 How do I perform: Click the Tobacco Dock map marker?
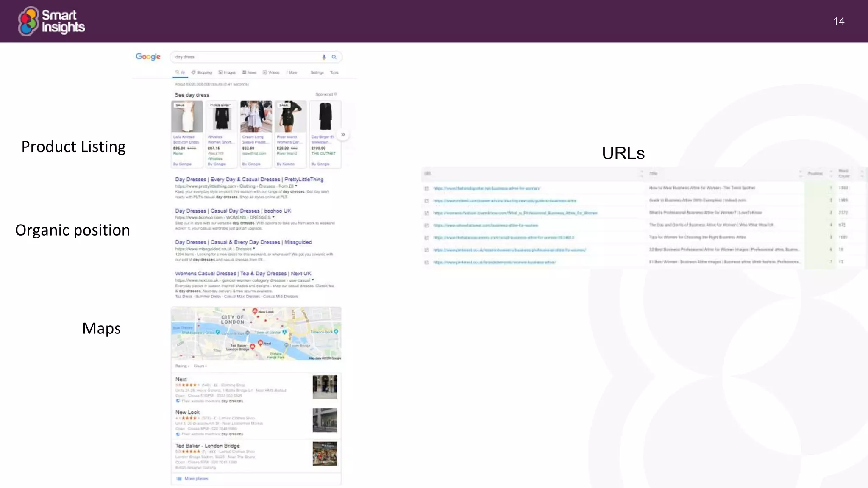pos(336,332)
